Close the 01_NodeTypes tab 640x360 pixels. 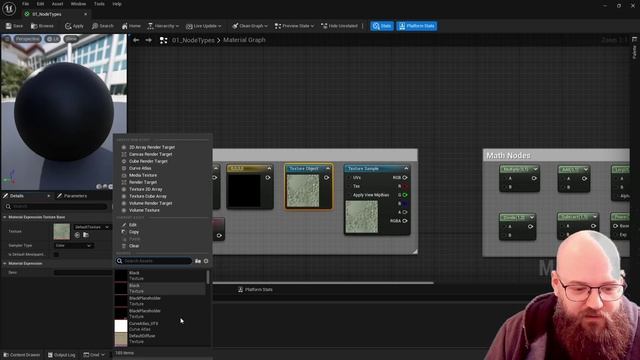[x=85, y=14]
